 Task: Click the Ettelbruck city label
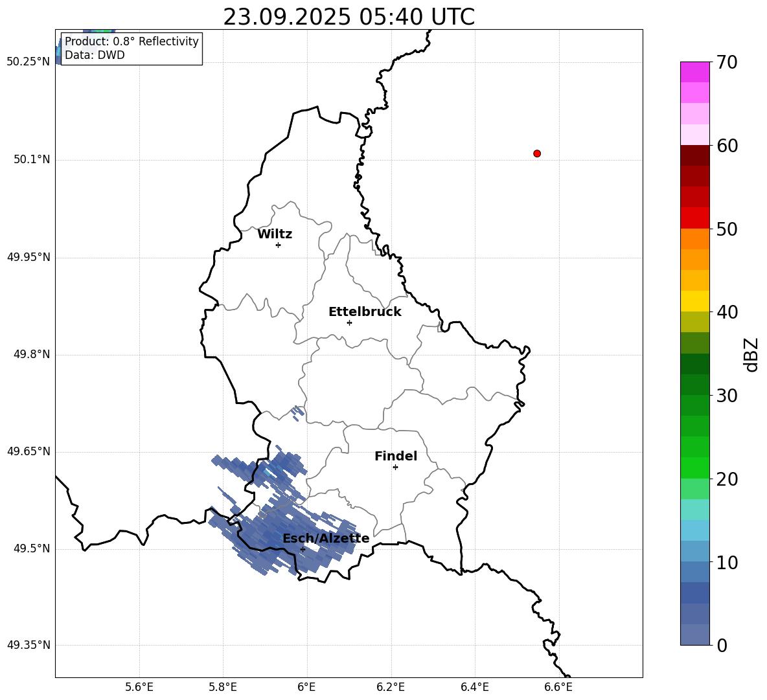pyautogui.click(x=365, y=312)
